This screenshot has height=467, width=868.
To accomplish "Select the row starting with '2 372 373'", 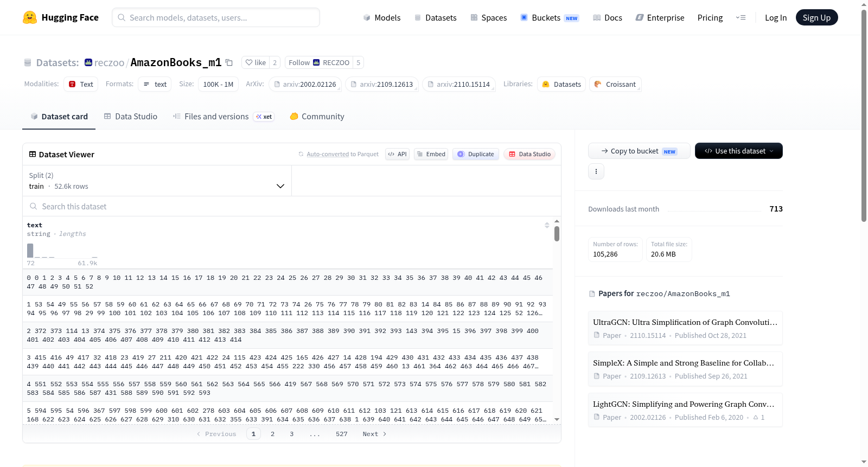I will (x=288, y=335).
